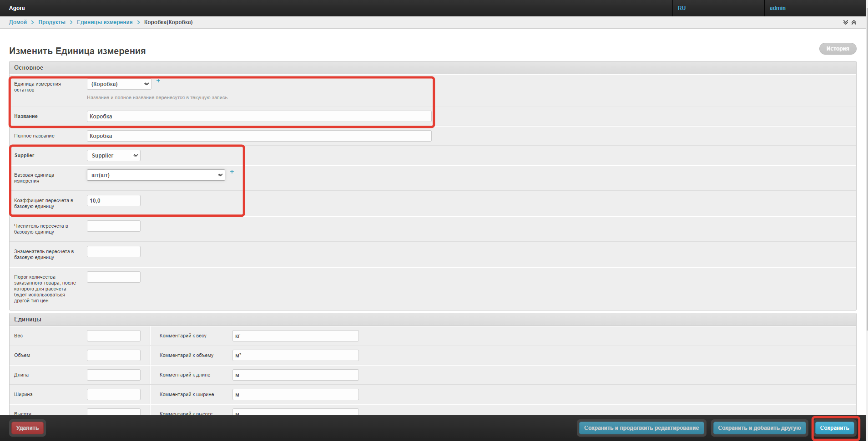Click plus icon beside Базовая единица измерения
The width and height of the screenshot is (868, 443).
(x=232, y=172)
